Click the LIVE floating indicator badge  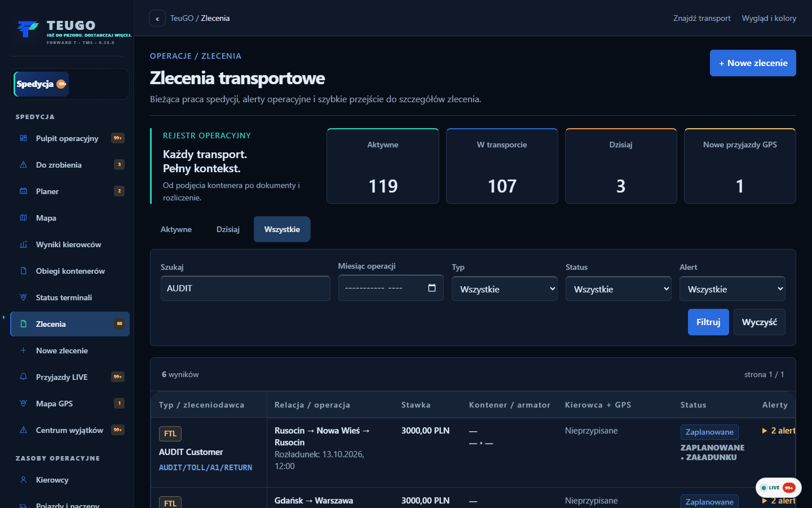[x=778, y=488]
